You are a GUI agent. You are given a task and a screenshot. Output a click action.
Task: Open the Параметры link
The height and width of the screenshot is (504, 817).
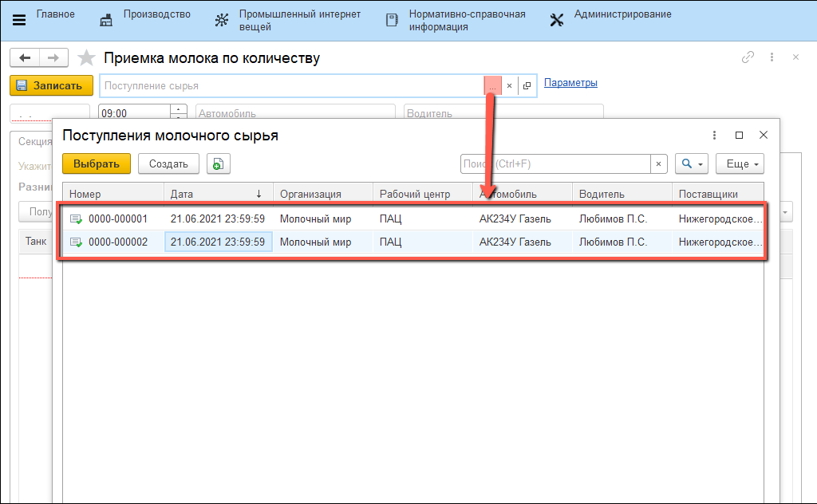pos(570,83)
